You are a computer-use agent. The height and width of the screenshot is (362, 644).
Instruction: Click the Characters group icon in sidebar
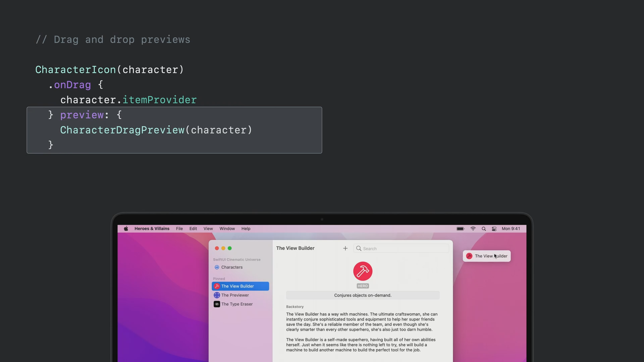click(217, 267)
